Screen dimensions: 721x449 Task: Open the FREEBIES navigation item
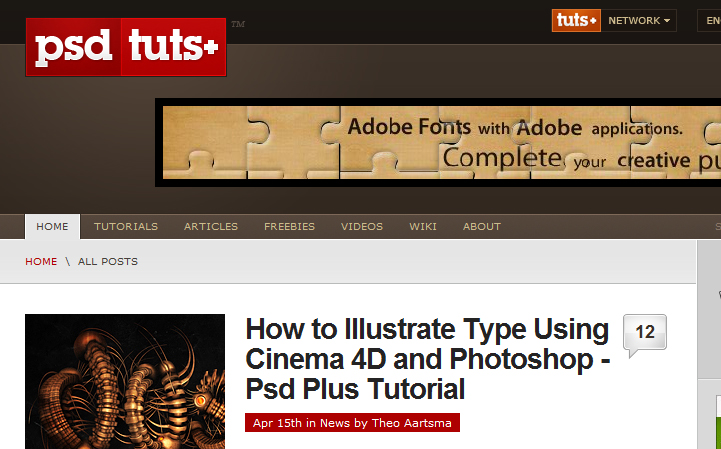(x=289, y=227)
